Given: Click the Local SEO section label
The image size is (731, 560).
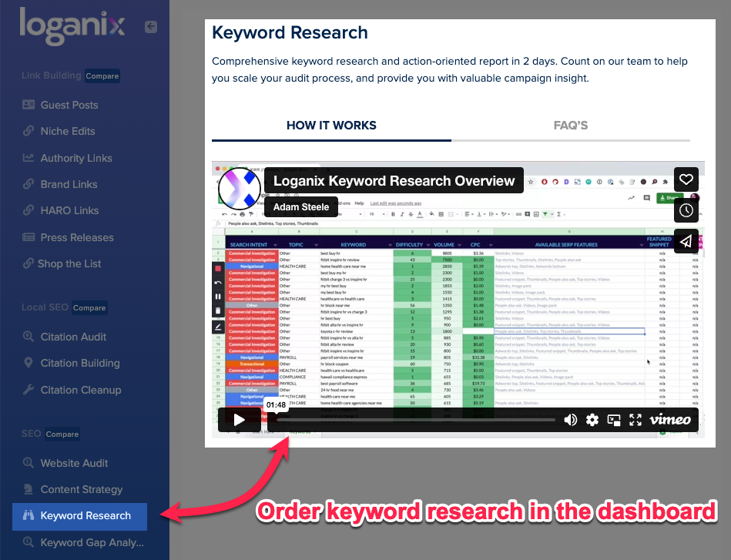Looking at the screenshot, I should click(x=45, y=307).
